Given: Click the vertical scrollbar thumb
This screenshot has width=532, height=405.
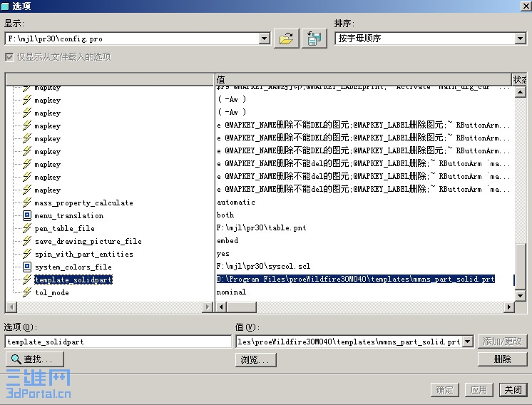Looking at the screenshot, I should [520, 266].
